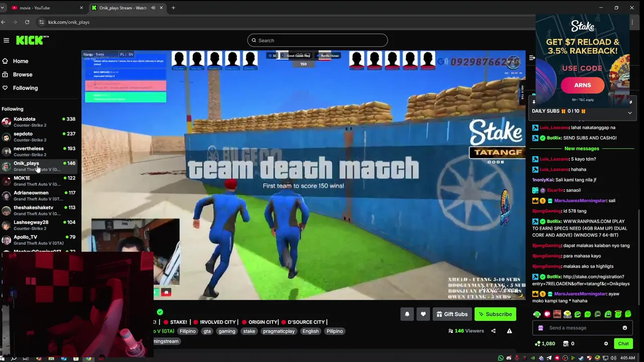Click the Send a message chat input
The width and height of the screenshot is (644, 362).
point(582,328)
